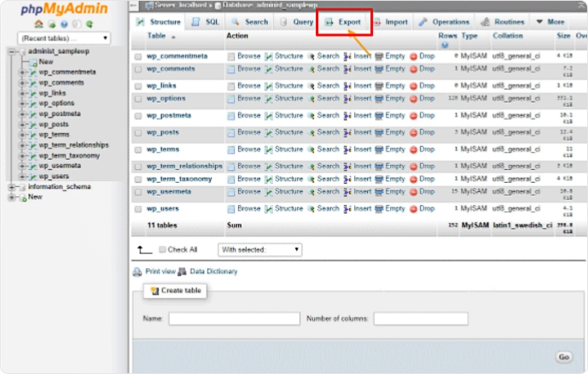Open the Data Dictionary link
Image resolution: width=588 pixels, height=374 pixels.
[x=213, y=272]
